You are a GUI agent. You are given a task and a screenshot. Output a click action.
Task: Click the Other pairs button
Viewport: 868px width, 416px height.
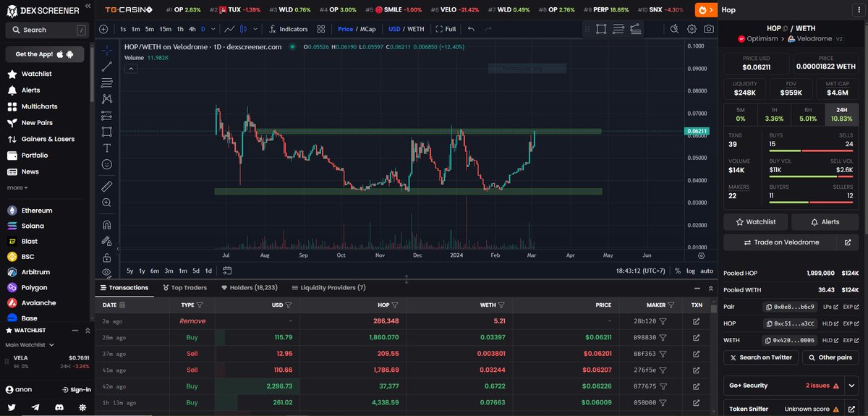pos(830,357)
